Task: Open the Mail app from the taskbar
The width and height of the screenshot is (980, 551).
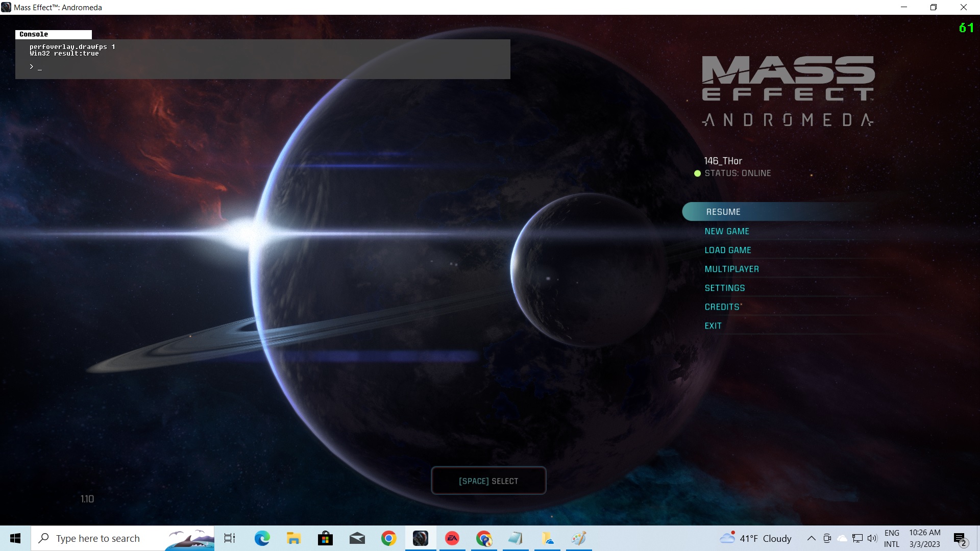Action: tap(357, 538)
